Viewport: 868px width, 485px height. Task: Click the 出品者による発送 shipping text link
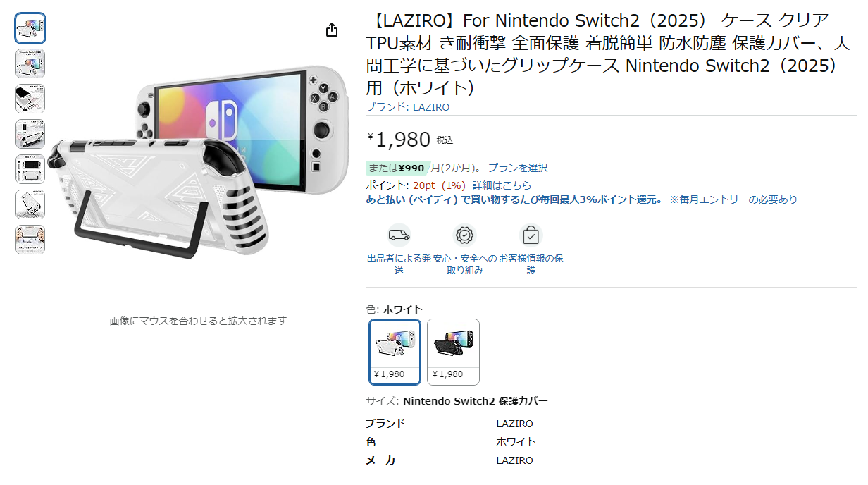click(x=399, y=264)
